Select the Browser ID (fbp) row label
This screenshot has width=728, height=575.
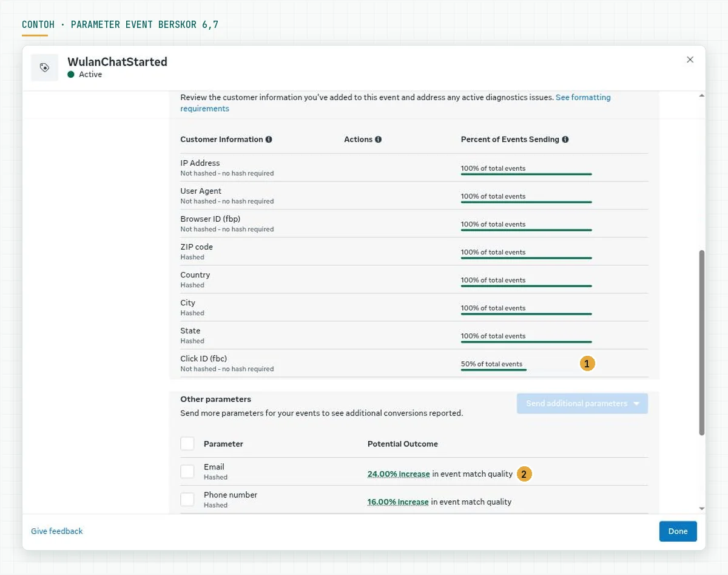(210, 219)
